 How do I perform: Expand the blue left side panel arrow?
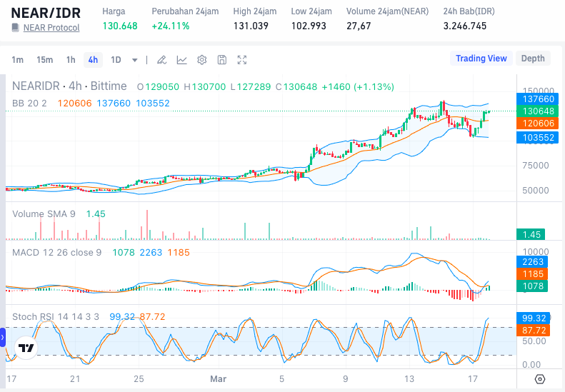coord(3,338)
